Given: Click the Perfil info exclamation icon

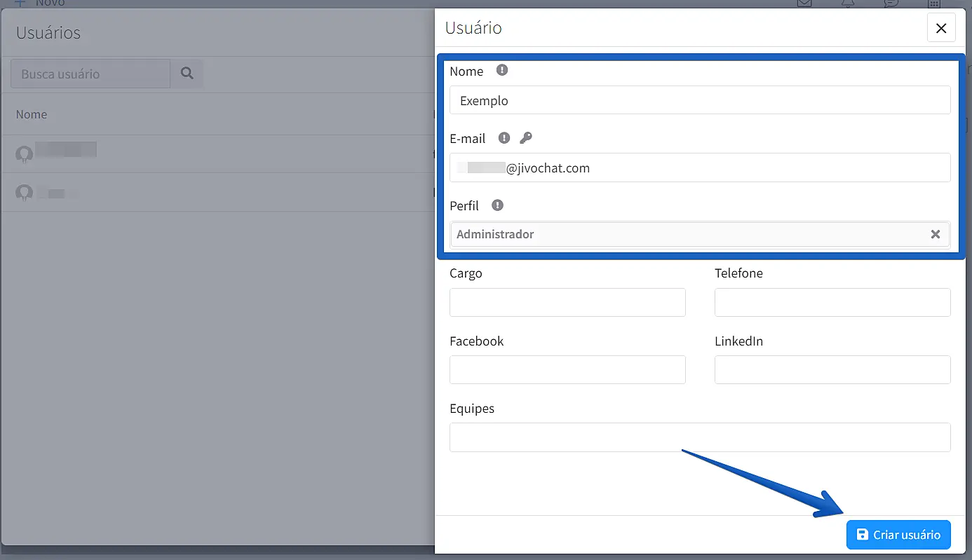Looking at the screenshot, I should click(x=497, y=205).
